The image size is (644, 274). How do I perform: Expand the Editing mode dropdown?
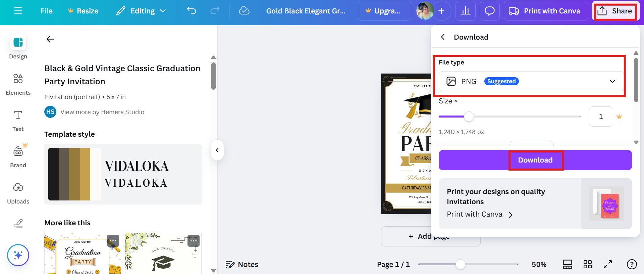tap(141, 11)
